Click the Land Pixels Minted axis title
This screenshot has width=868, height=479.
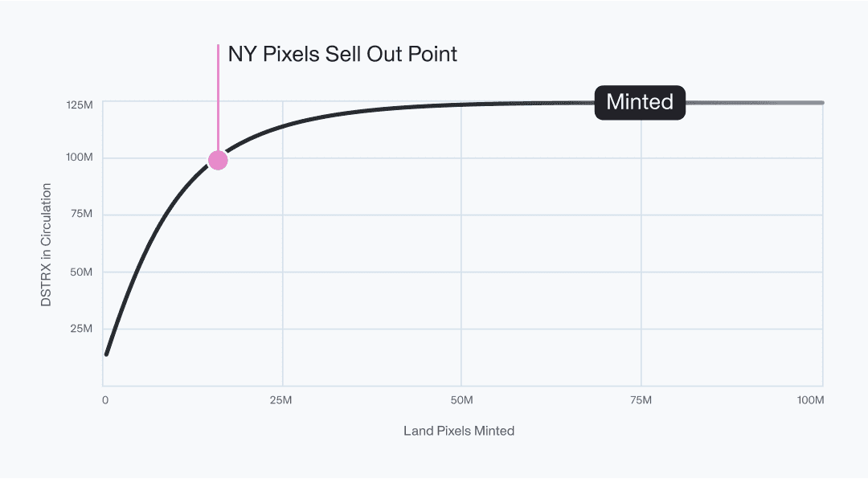click(x=459, y=431)
